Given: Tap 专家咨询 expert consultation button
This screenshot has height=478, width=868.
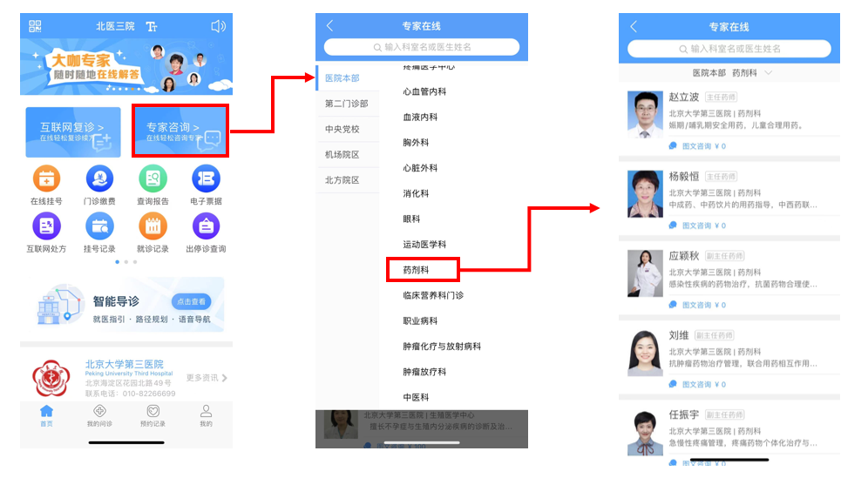Looking at the screenshot, I should point(180,131).
